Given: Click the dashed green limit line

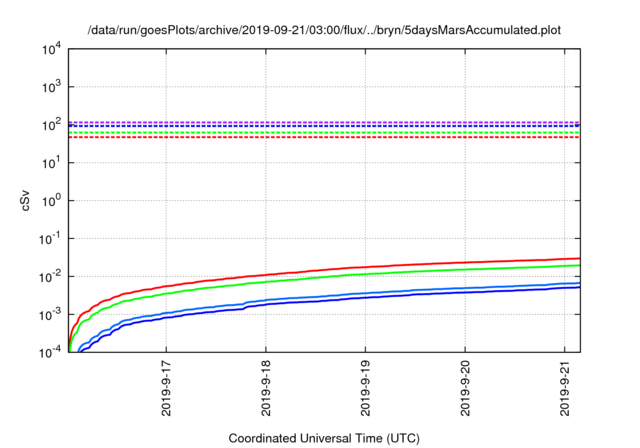Looking at the screenshot, I should (324, 133).
